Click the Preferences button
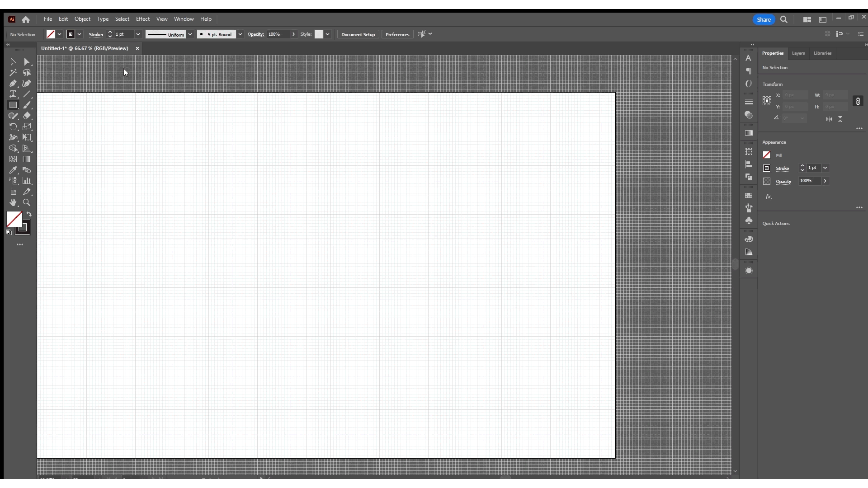The width and height of the screenshot is (868, 488). 397,34
